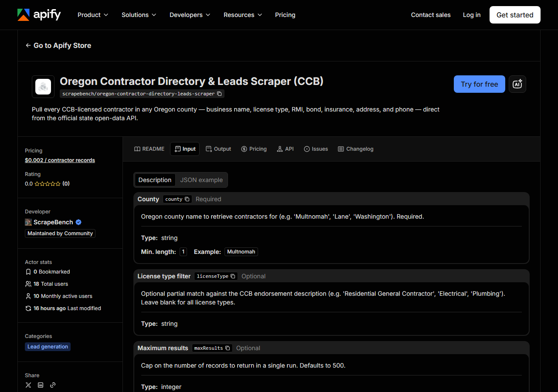Viewport: 558px width, 392px height.
Task: Copy the county field key
Action: pyautogui.click(x=187, y=199)
